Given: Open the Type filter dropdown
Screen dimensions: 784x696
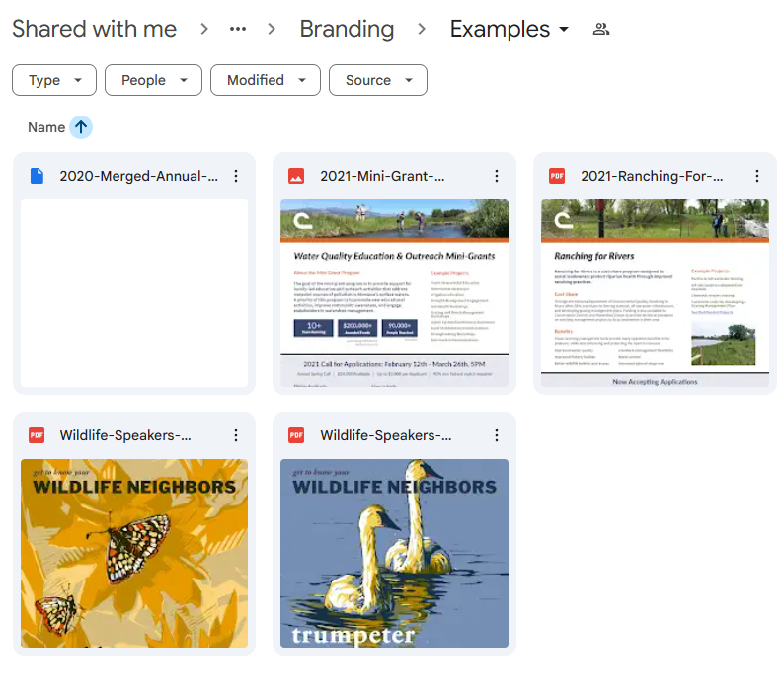Looking at the screenshot, I should [x=54, y=80].
